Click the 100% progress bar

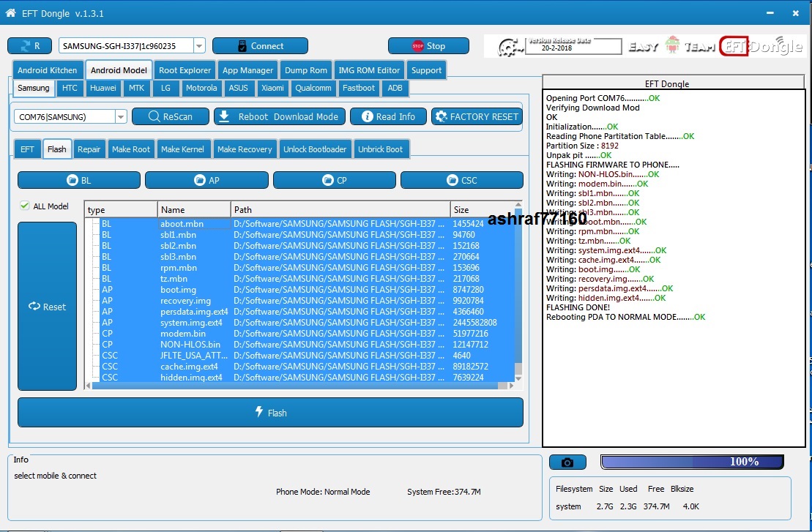tap(692, 462)
